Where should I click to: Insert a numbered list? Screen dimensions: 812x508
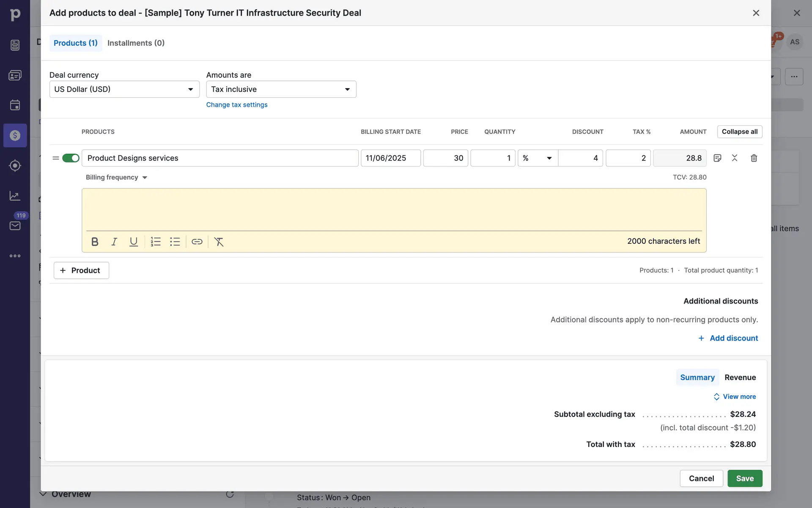[156, 242]
